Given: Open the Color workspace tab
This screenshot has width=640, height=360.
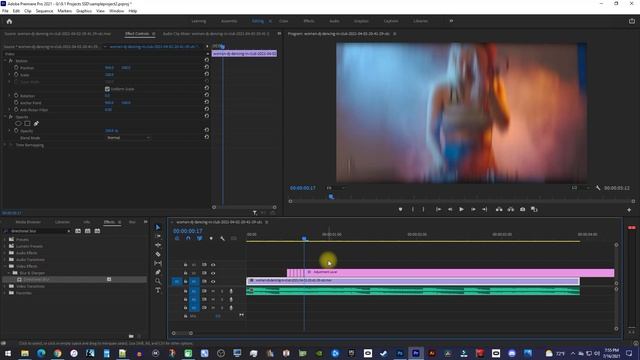Looking at the screenshot, I should tap(283, 21).
